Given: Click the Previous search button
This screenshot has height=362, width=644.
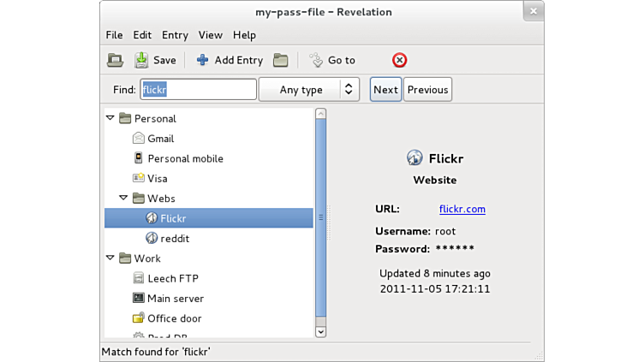Looking at the screenshot, I should [427, 90].
